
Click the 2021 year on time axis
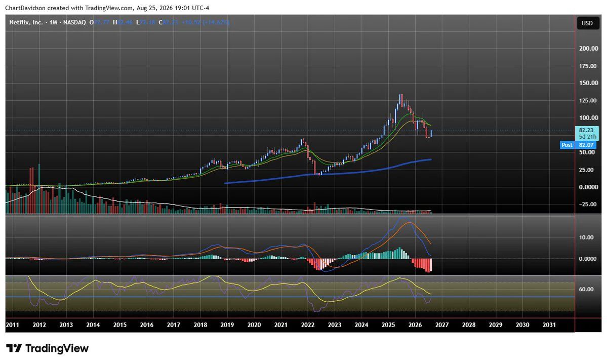click(x=281, y=325)
